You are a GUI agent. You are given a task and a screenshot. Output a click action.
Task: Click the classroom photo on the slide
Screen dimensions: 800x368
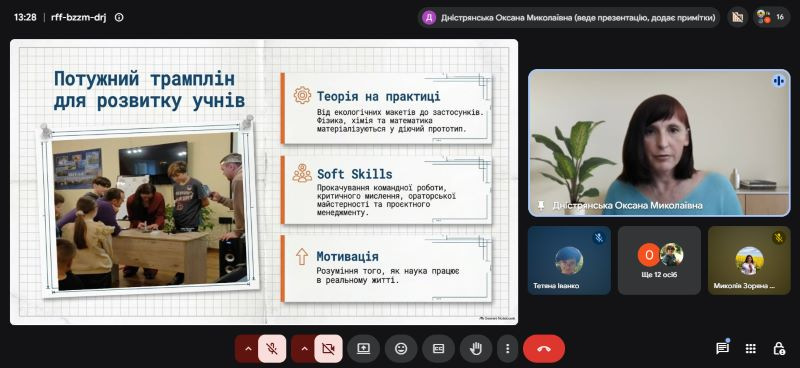(149, 212)
